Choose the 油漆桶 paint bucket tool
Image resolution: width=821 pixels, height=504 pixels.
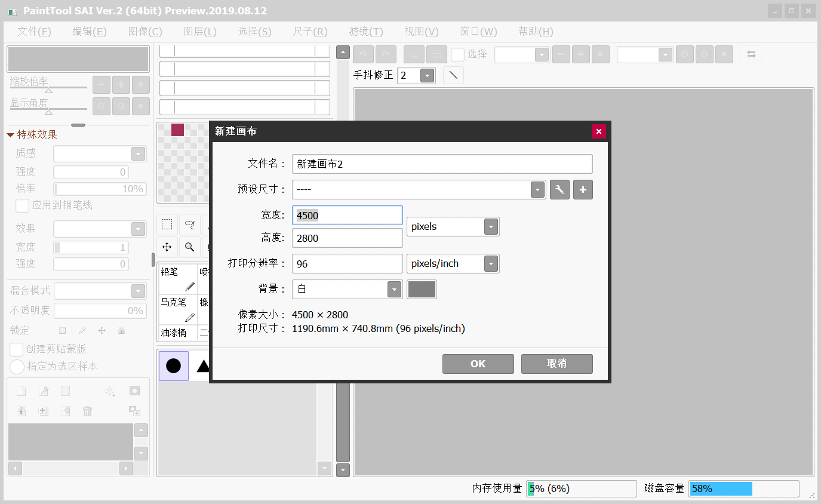(178, 333)
